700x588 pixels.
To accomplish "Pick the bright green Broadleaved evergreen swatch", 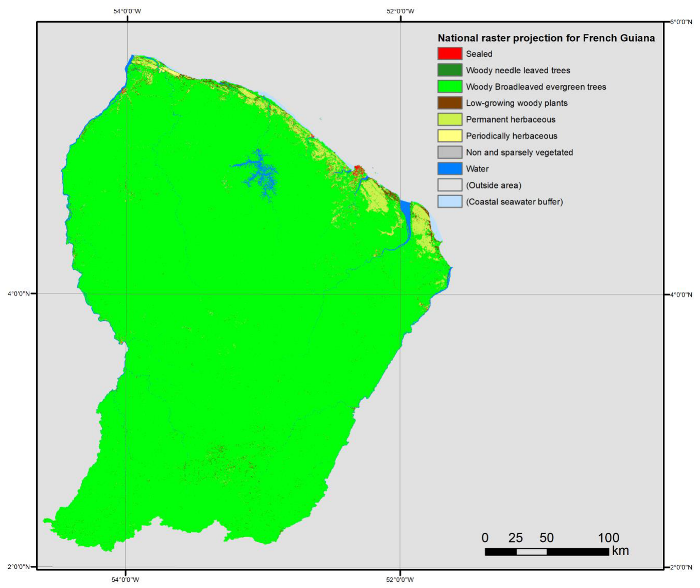I will tap(449, 87).
